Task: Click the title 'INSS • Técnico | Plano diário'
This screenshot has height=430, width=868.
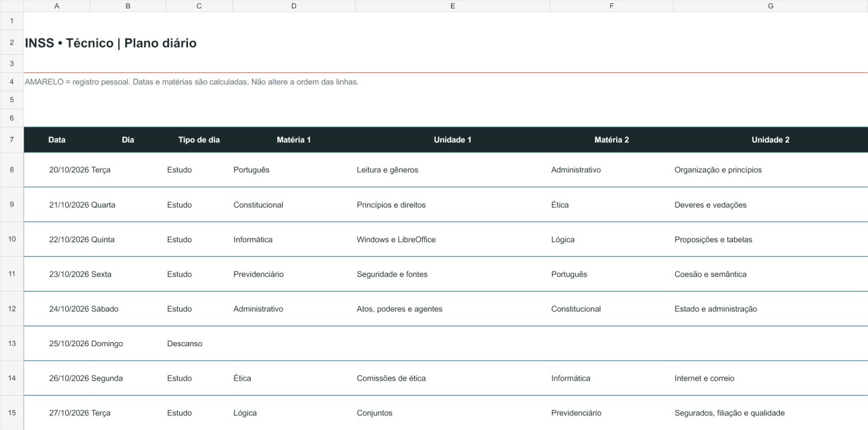Action: pos(110,43)
